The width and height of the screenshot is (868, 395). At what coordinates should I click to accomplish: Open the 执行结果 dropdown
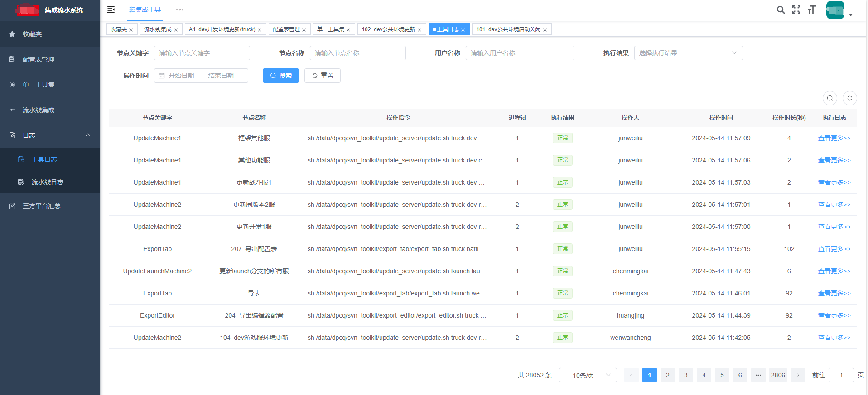[688, 53]
